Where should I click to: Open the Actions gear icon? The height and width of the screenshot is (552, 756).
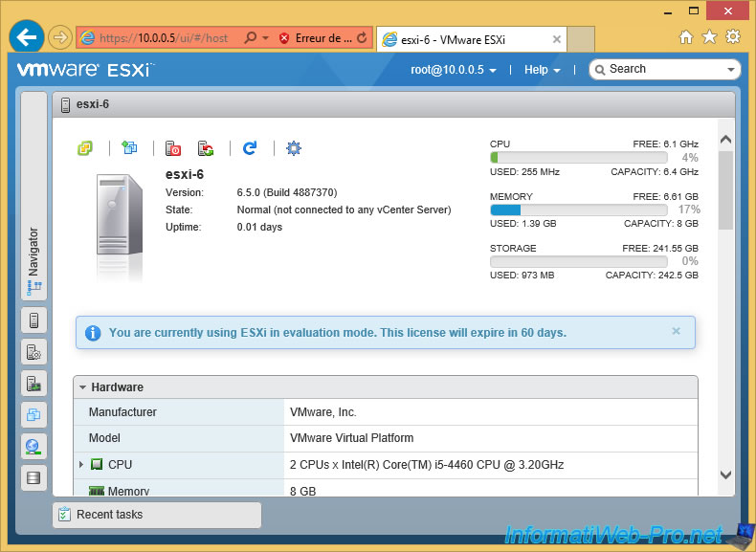tap(294, 148)
